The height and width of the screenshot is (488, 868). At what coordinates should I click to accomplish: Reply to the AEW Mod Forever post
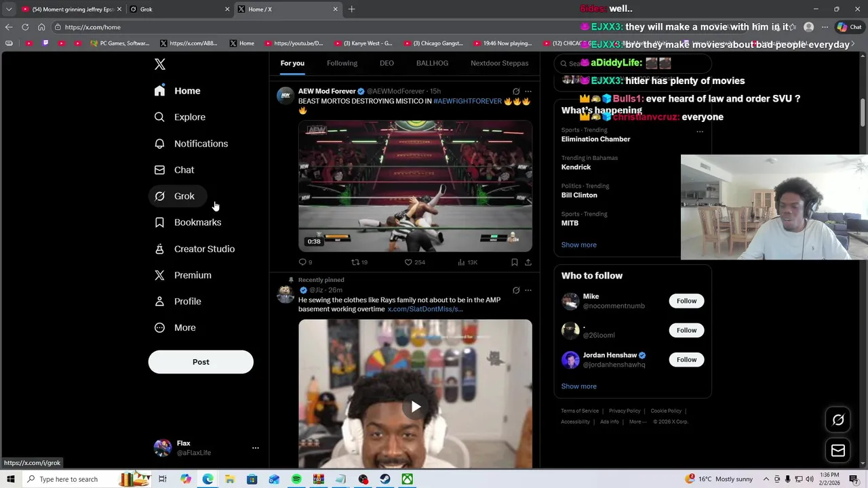(305, 262)
